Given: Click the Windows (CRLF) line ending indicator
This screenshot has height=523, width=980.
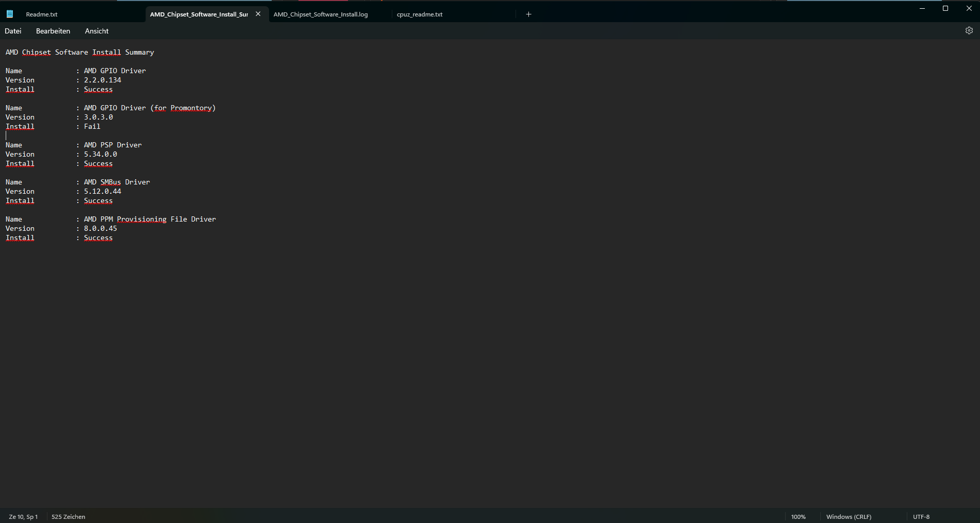Looking at the screenshot, I should (849, 517).
